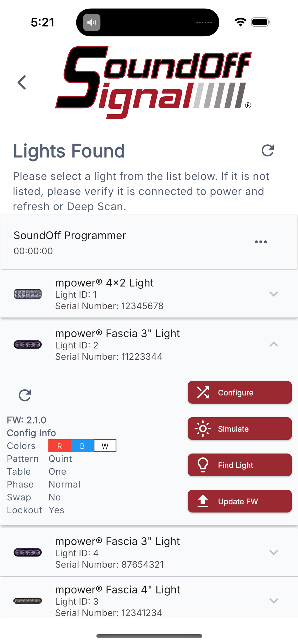This screenshot has width=298, height=644.
Task: Select the blue B color swatch
Action: [x=82, y=446]
